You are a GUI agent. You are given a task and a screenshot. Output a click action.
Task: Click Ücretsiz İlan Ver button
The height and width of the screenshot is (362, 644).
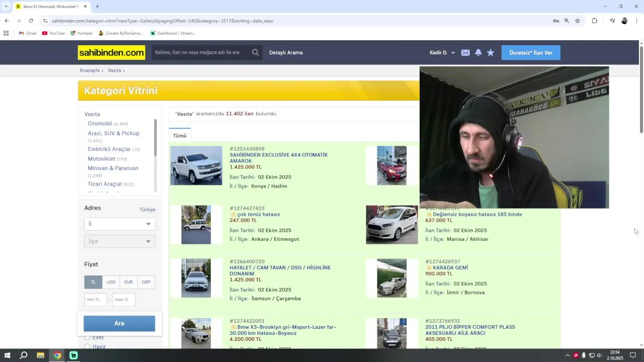pos(531,53)
